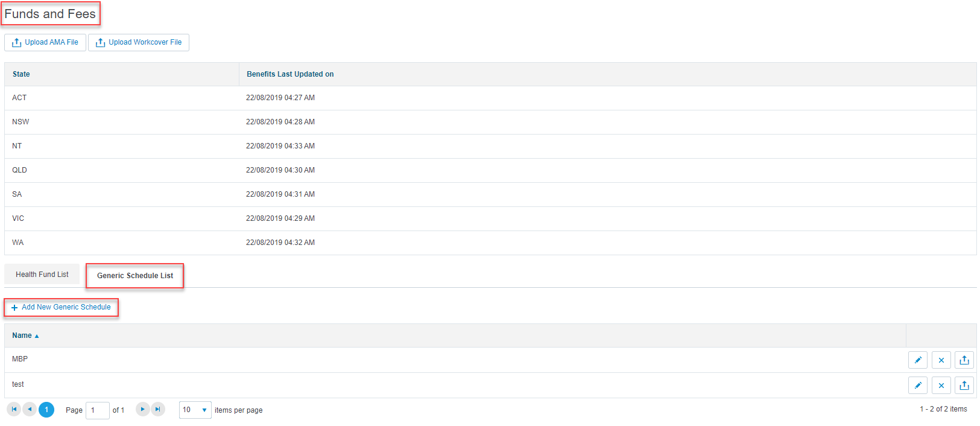
Task: Click the 22/08/2019 04:30 AM timestamp
Action: tap(280, 170)
